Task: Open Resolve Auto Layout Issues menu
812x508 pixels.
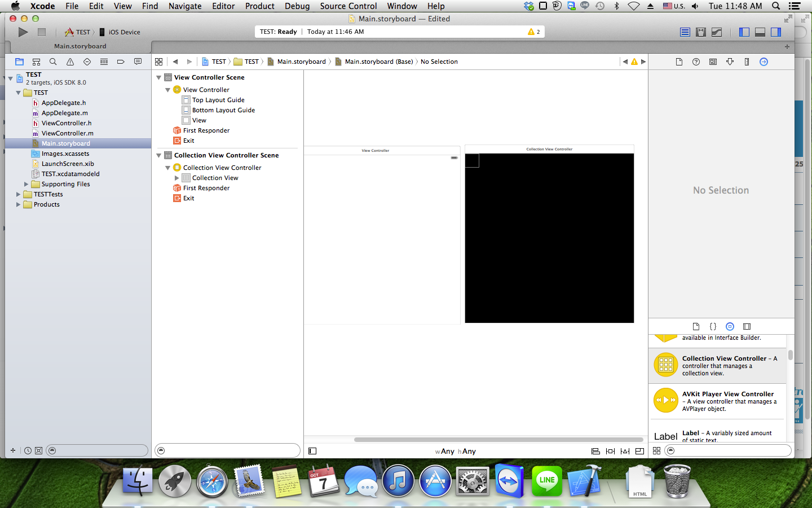Action: pos(625,451)
